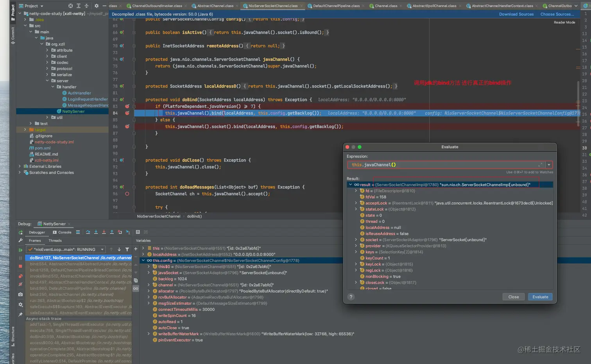This screenshot has width=591, height=364.
Task: Click the Close button in Evaluate dialog
Action: click(x=514, y=297)
